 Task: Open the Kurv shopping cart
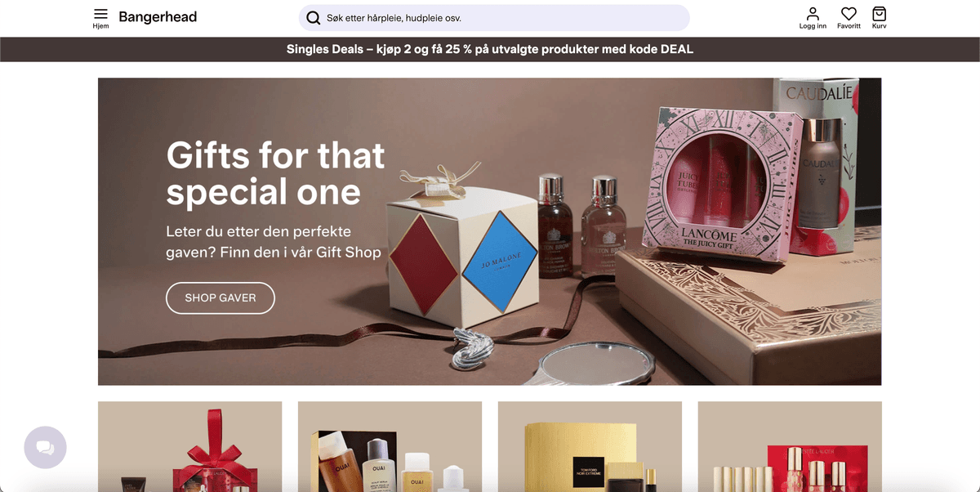coord(879,18)
